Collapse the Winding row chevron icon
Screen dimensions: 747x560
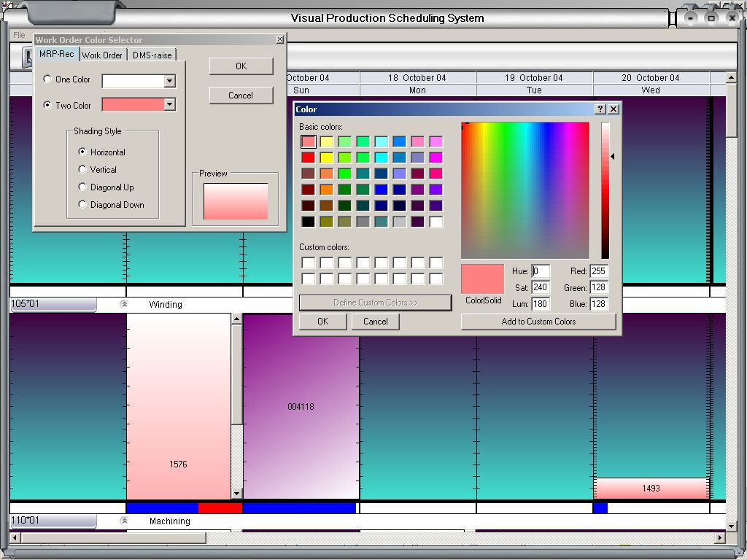coord(124,305)
